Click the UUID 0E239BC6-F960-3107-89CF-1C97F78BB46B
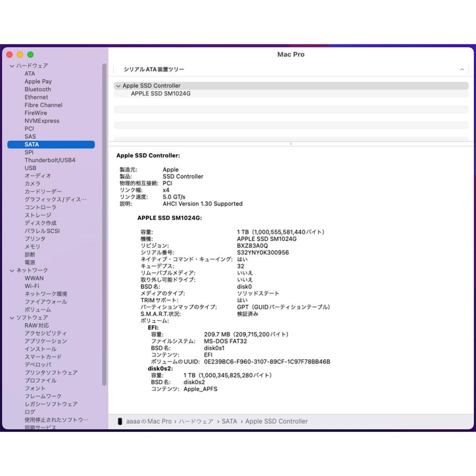 pos(267,362)
